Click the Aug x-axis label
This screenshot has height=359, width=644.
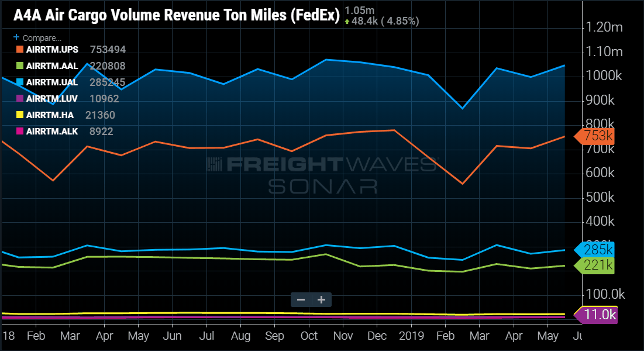point(240,336)
